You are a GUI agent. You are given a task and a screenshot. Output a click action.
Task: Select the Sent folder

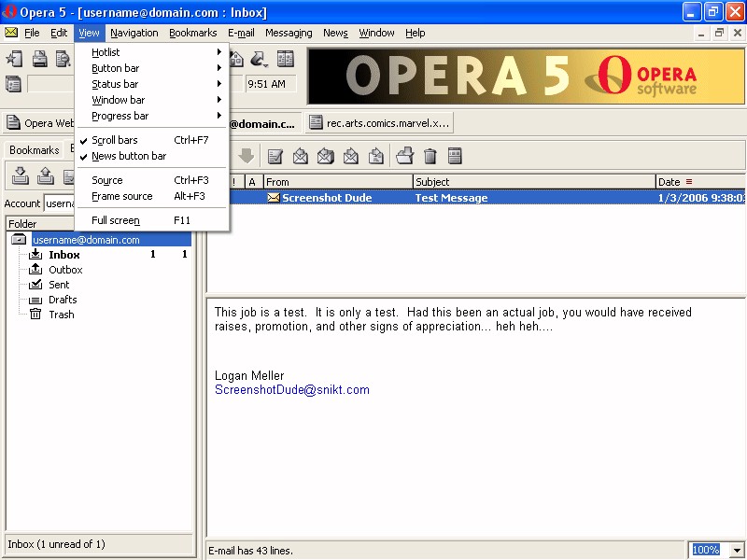click(x=59, y=285)
